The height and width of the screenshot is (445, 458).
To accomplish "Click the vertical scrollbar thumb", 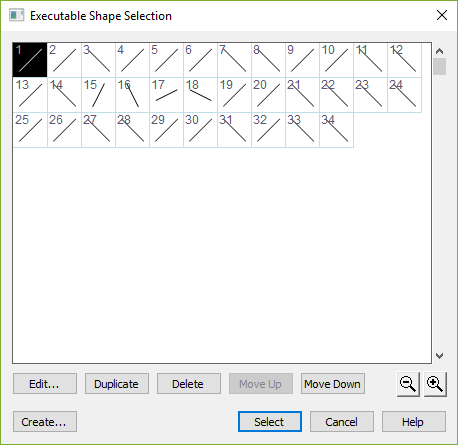I will click(439, 66).
